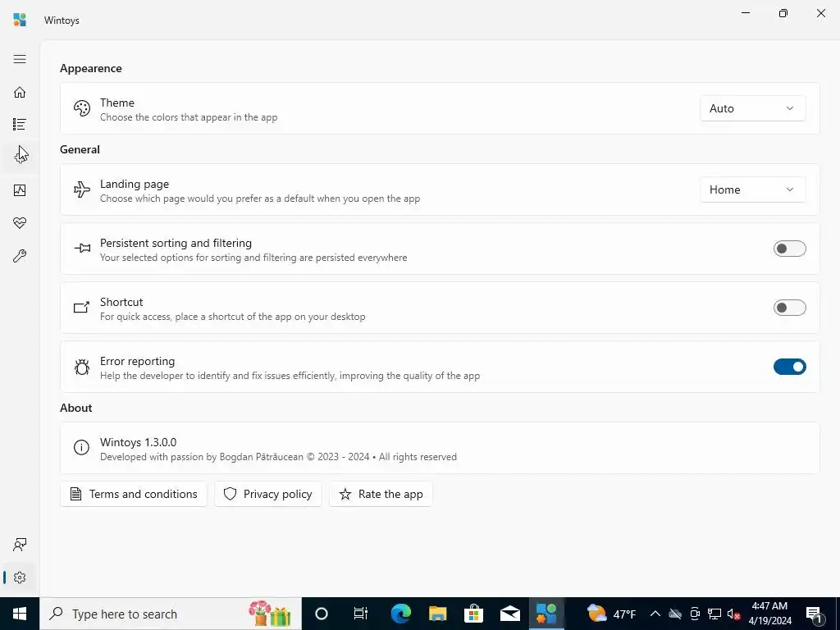Open the Tweaks wrench icon in sidebar
The height and width of the screenshot is (630, 840).
[20, 256]
